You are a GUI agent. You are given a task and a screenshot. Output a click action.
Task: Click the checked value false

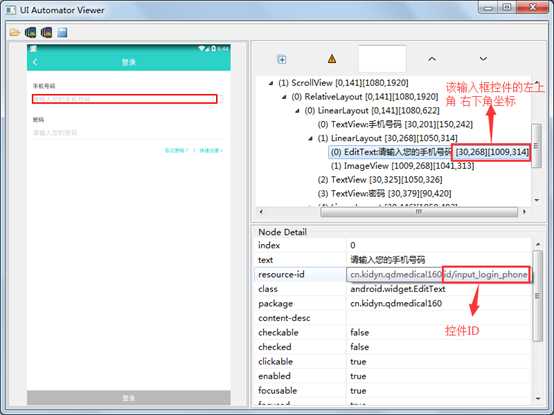[359, 347]
